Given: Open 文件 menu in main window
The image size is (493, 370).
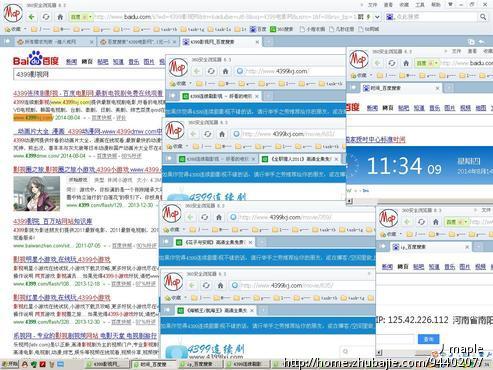Looking at the screenshot, I should pyautogui.click(x=373, y=5).
